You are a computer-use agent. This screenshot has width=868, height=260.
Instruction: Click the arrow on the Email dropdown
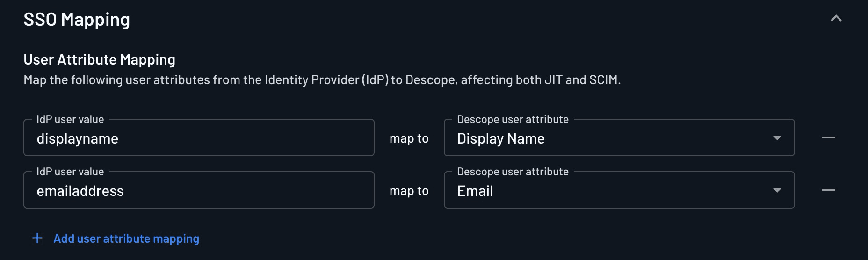pyautogui.click(x=777, y=190)
